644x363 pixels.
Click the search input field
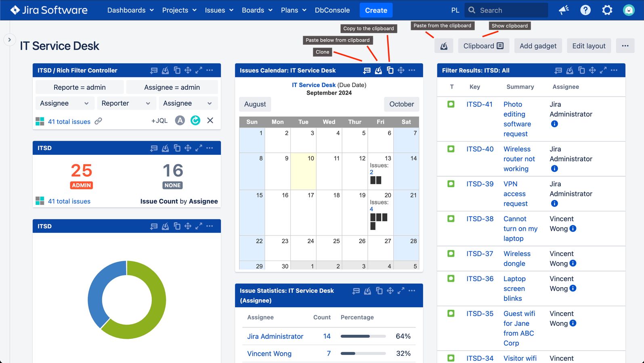506,10
